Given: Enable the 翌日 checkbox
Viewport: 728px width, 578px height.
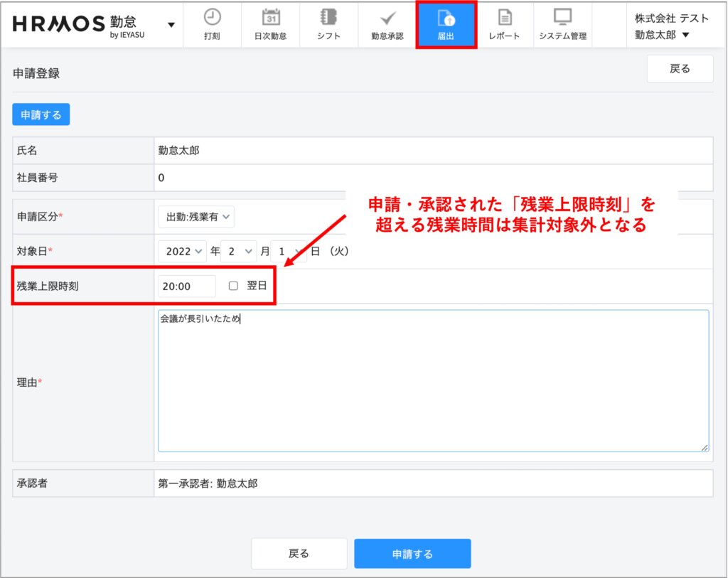Looking at the screenshot, I should (x=233, y=286).
